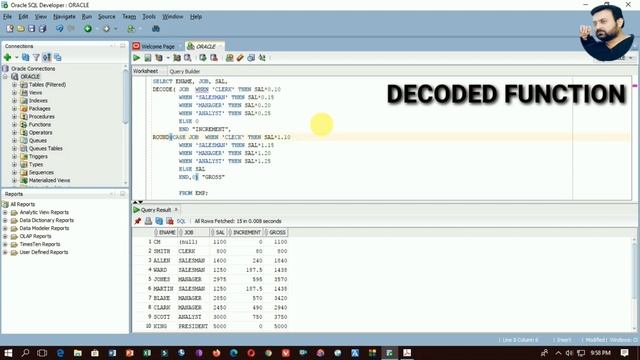Screen dimensions: 640x360
Task: Click the eraser Clear icon in worksheet toolbar
Action: pos(240,58)
